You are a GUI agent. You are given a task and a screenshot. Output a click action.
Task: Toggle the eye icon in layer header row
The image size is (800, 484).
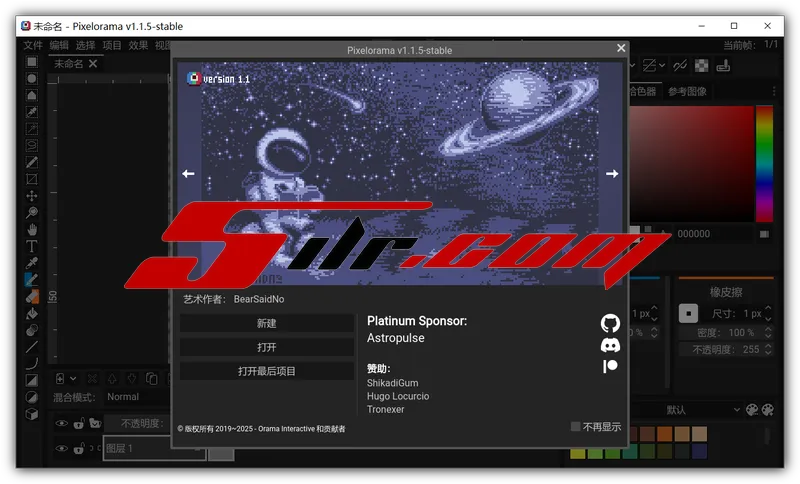(61, 423)
